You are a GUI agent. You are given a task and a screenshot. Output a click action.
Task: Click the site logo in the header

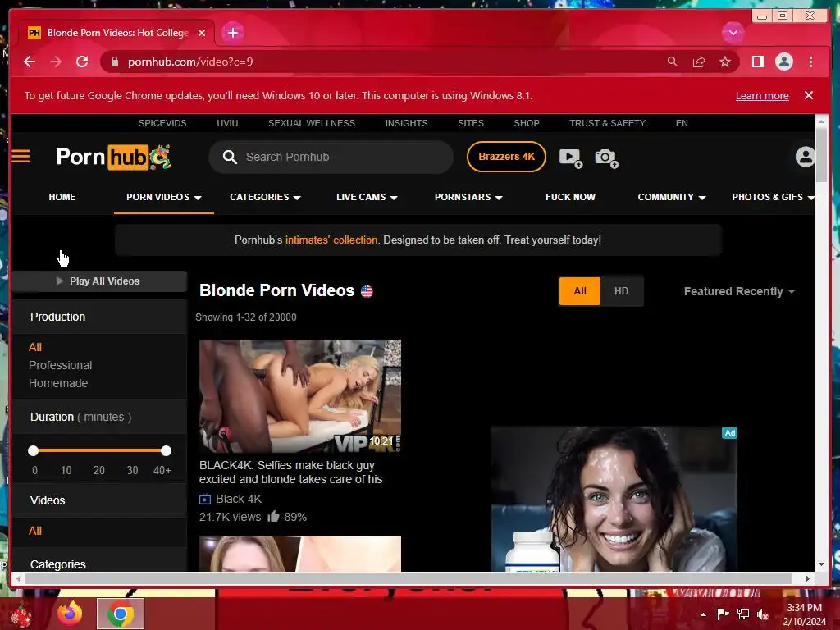coord(113,157)
